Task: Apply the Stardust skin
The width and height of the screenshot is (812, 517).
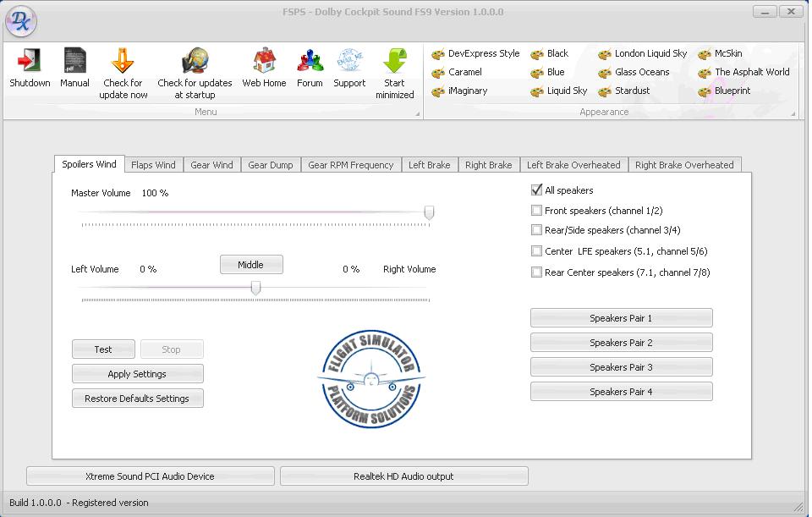Action: tap(624, 91)
